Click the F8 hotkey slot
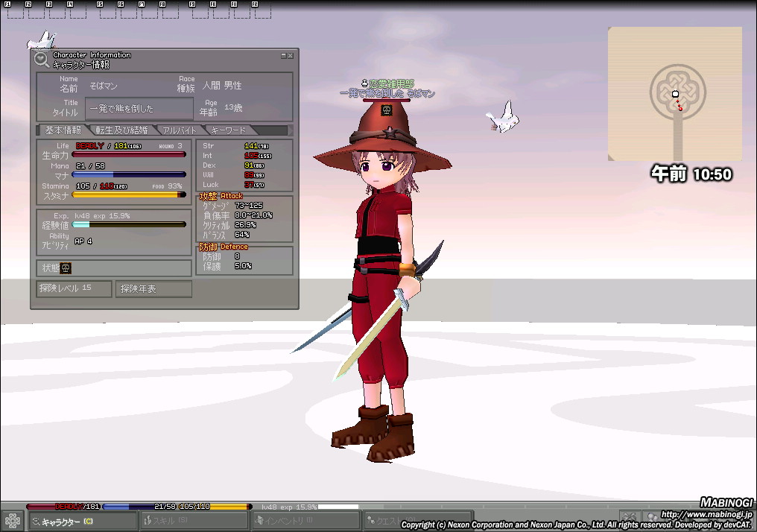The width and height of the screenshot is (757, 532). coord(170,12)
